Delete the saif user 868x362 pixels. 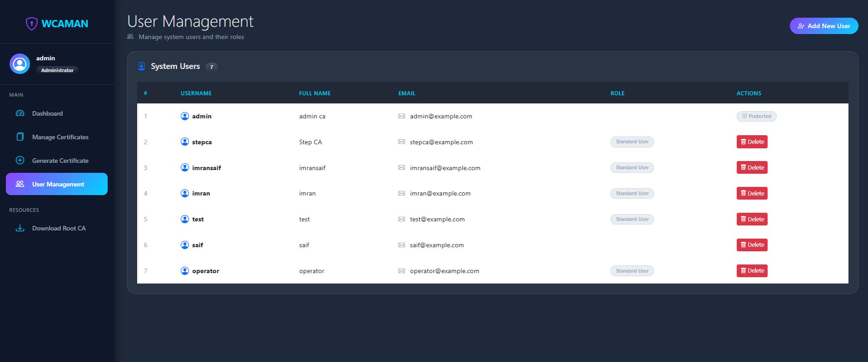[x=752, y=245]
